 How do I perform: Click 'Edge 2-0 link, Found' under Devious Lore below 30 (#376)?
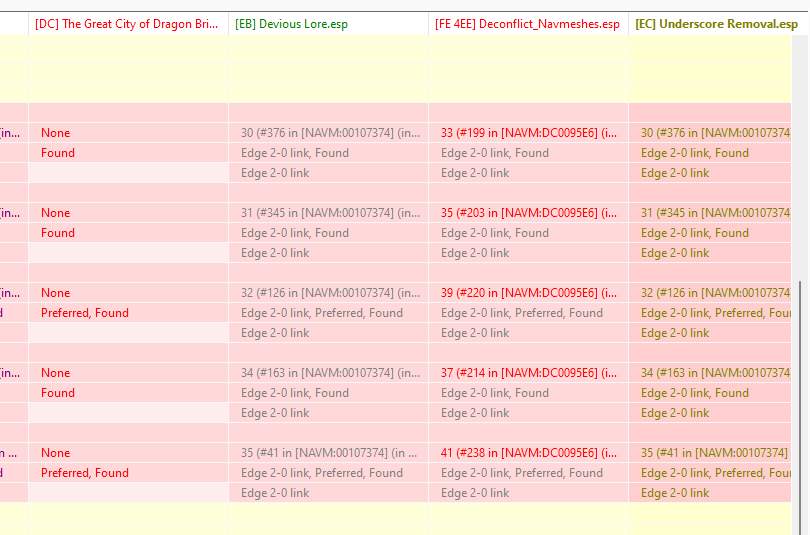pos(294,153)
